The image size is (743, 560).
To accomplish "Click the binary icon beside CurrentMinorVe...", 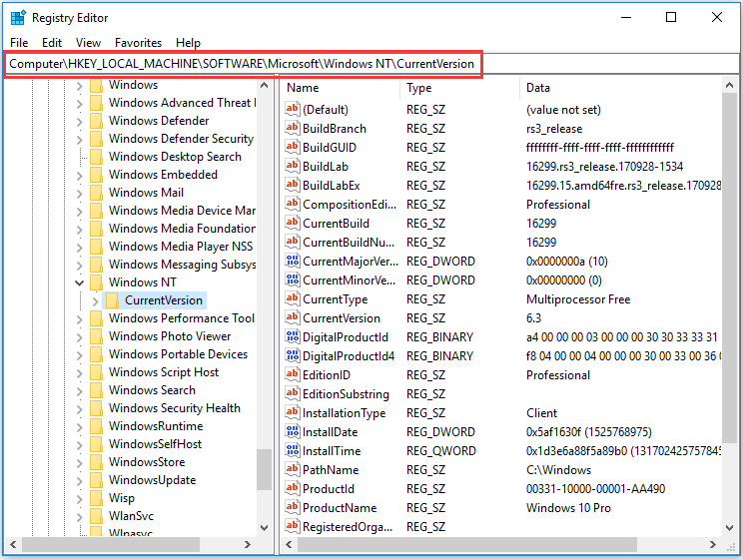I will [293, 280].
